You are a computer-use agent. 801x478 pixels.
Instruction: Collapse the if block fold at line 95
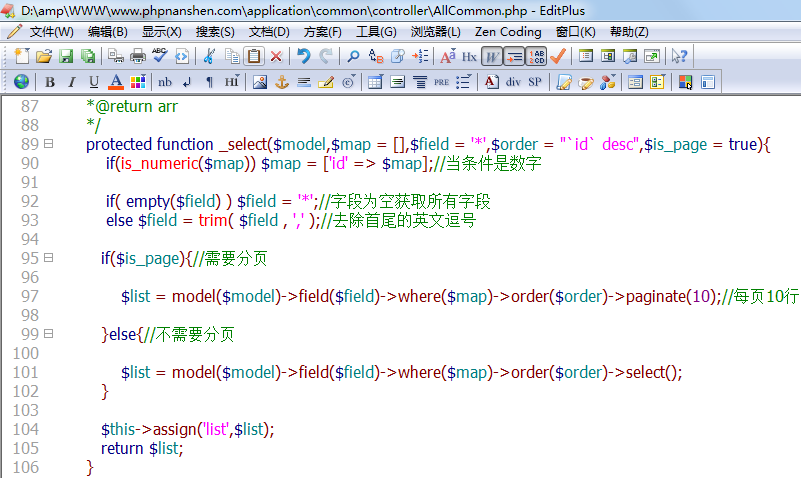click(x=49, y=258)
